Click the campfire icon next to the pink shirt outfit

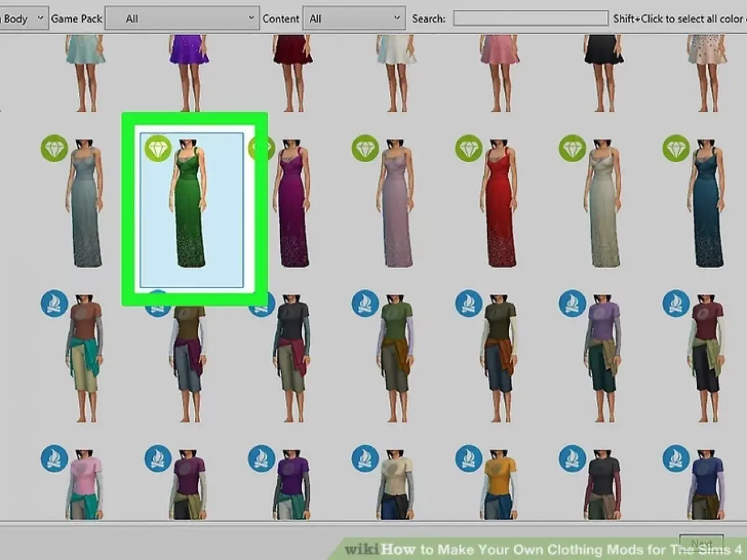(54, 459)
